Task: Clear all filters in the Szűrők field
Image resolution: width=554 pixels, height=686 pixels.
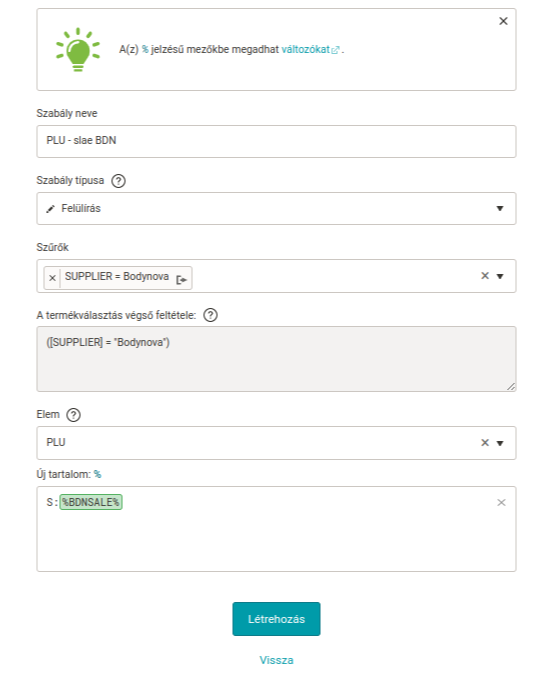Action: 484,276
